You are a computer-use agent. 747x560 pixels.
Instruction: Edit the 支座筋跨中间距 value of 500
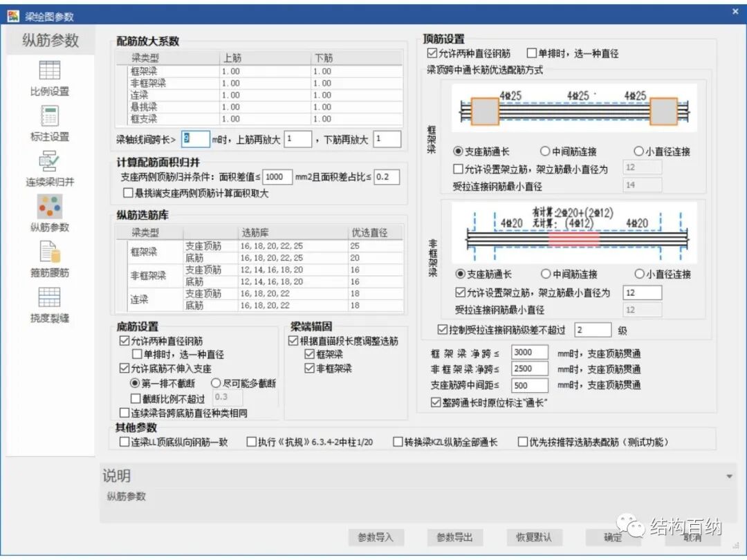[x=529, y=386]
